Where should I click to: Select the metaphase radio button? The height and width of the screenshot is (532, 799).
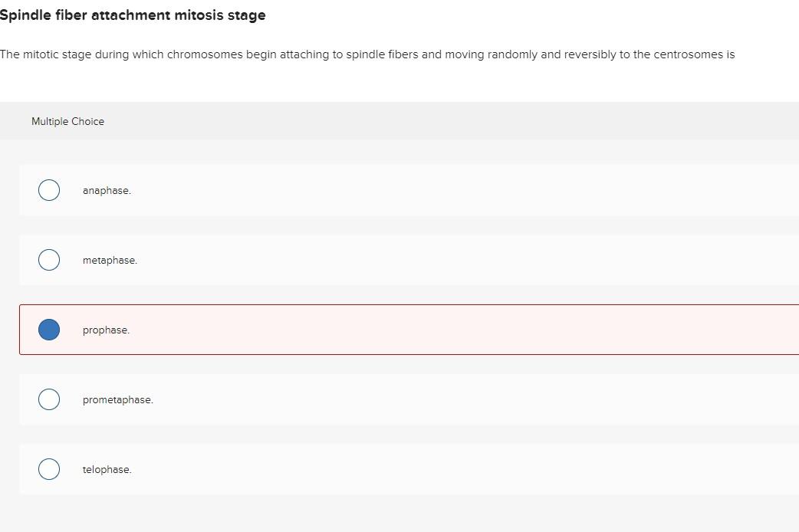pyautogui.click(x=48, y=260)
